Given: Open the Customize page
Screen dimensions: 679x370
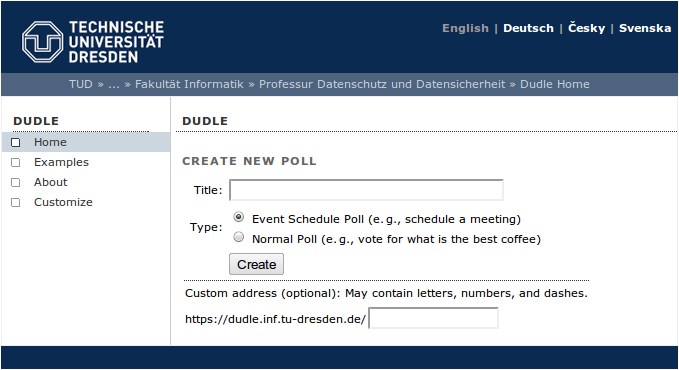Looking at the screenshot, I should click(x=63, y=202).
